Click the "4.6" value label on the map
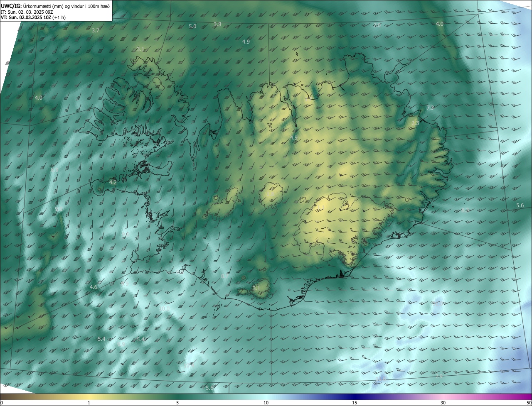532x406 pixels. [x=94, y=287]
